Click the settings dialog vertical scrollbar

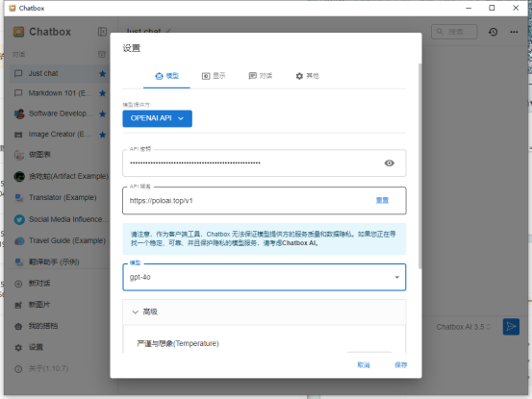(x=420, y=166)
